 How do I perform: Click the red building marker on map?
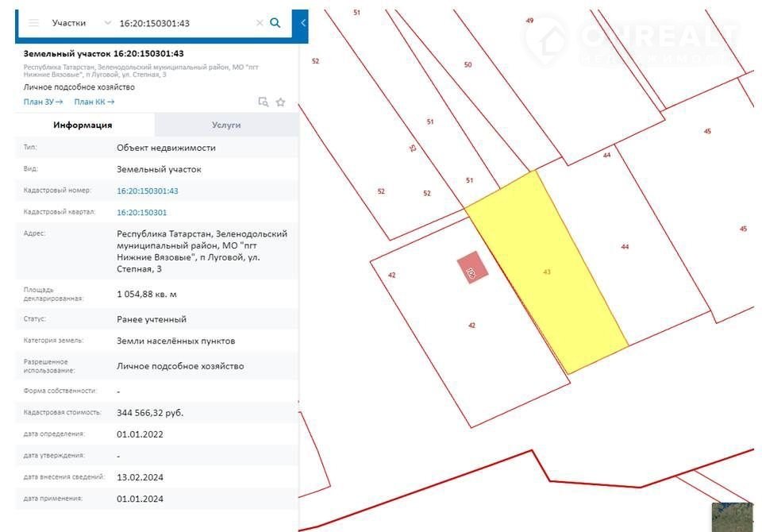pos(471,268)
